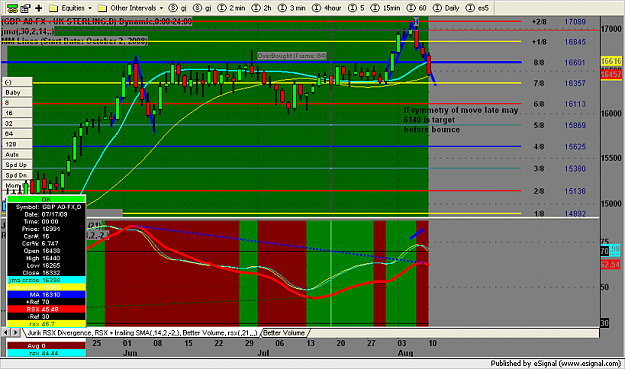Open the Jurik RSX Divergence tab
The height and width of the screenshot is (369, 625).
(142, 333)
